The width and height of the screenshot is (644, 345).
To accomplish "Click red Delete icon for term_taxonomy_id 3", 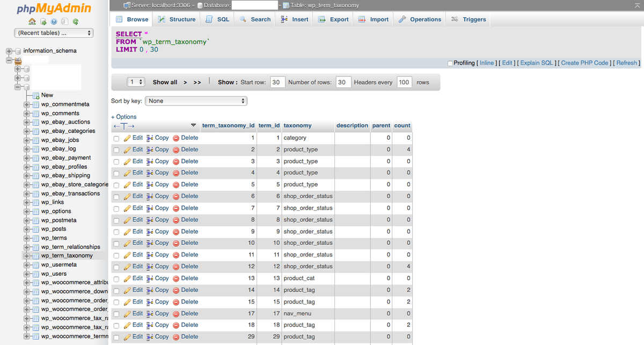I will tap(175, 162).
